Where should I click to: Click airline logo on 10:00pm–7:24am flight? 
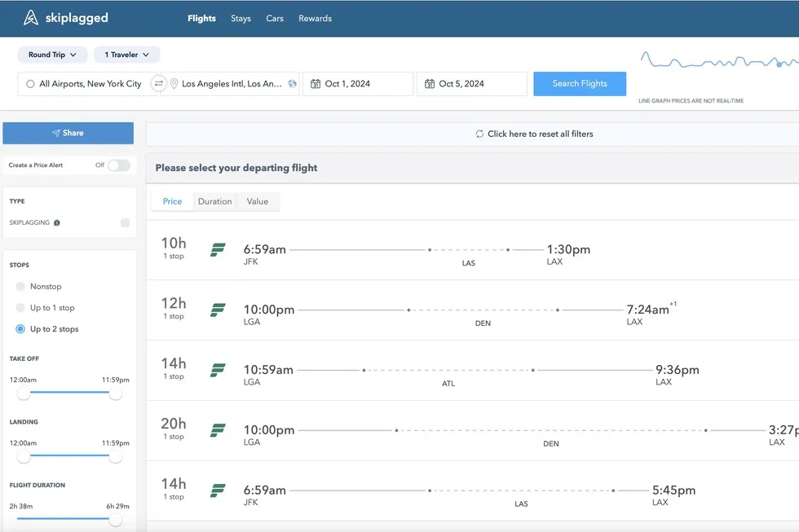[218, 310]
